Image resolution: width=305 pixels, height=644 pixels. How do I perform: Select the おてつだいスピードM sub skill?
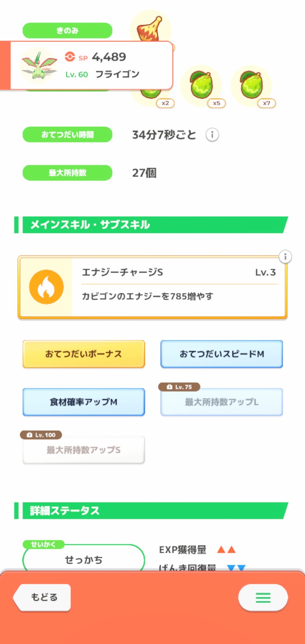point(222,354)
